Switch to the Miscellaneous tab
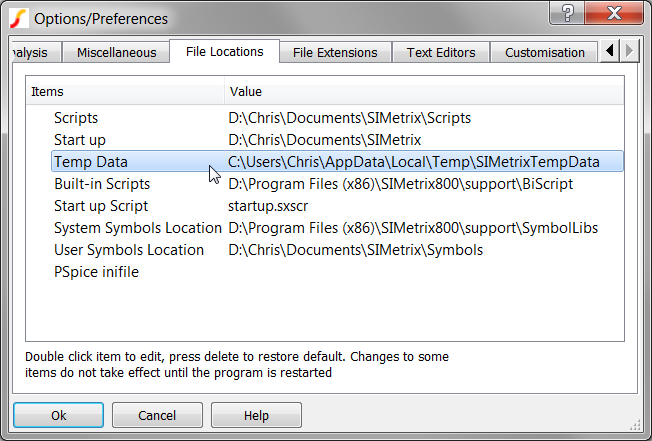Screen dimensions: 652x441 [x=116, y=53]
